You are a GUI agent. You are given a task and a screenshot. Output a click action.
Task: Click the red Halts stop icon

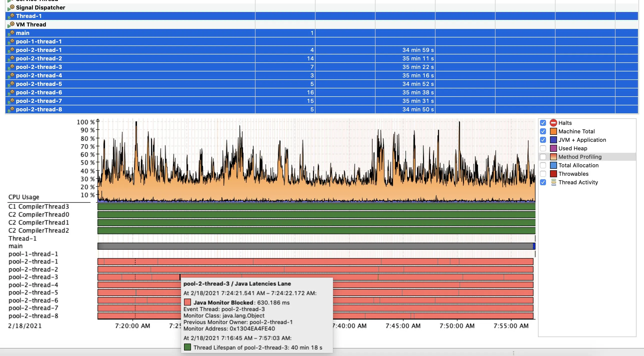tap(553, 123)
